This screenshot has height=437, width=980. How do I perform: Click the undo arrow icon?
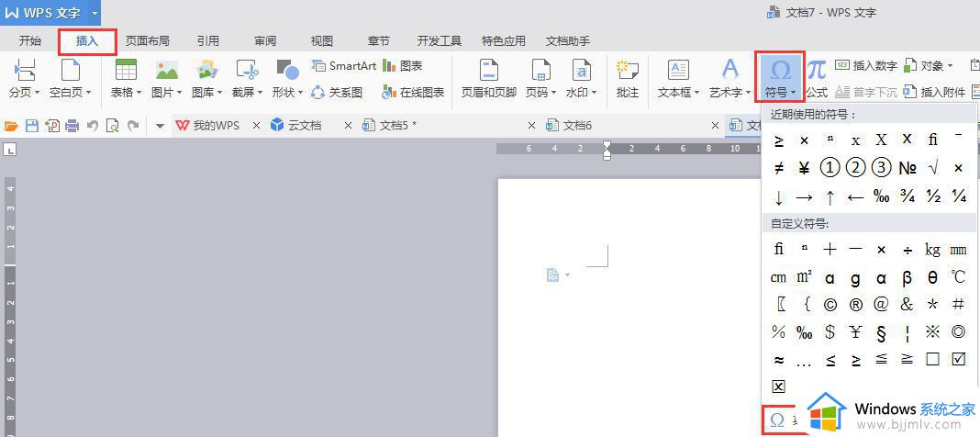coord(93,126)
